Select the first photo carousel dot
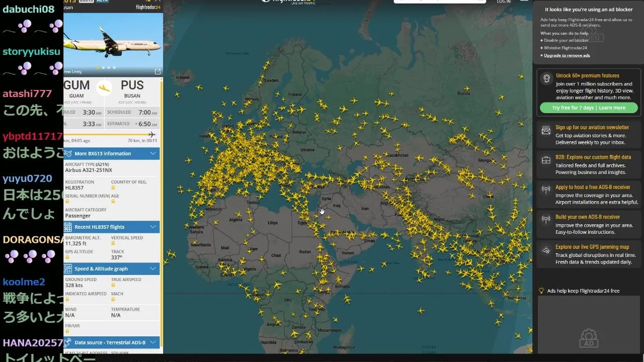Image resolution: width=644 pixels, height=362 pixels. pos(98,67)
